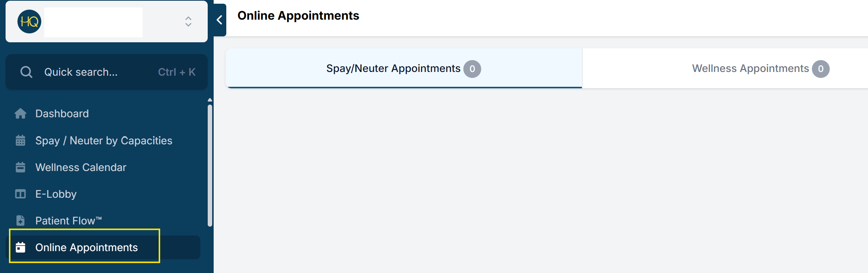The height and width of the screenshot is (273, 868).
Task: Click the magnifying glass search icon
Action: point(26,72)
